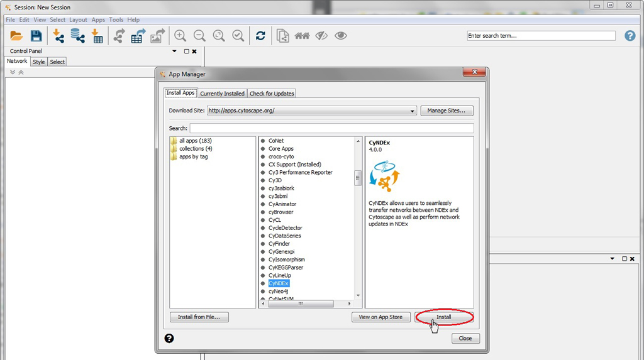Click View on App Store button
Viewport: 644px width, 360px height.
pos(380,317)
